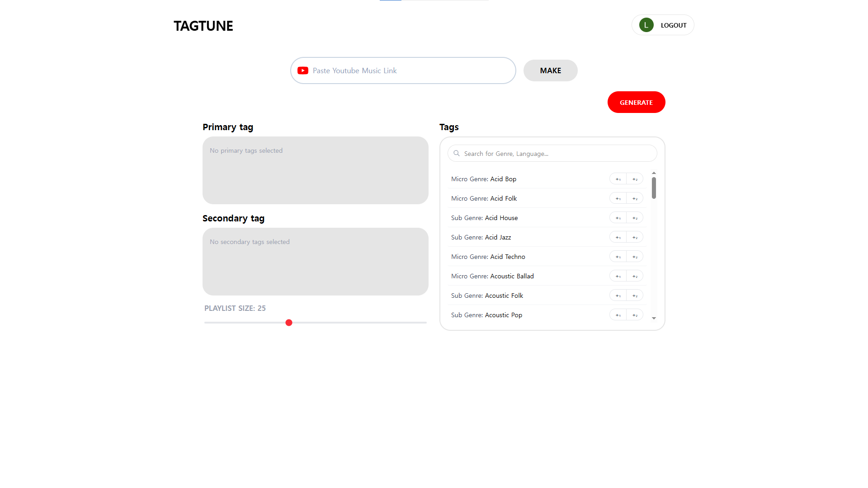
Task: Select the 'Micro Genre: Acid Techno' row text
Action: (488, 257)
